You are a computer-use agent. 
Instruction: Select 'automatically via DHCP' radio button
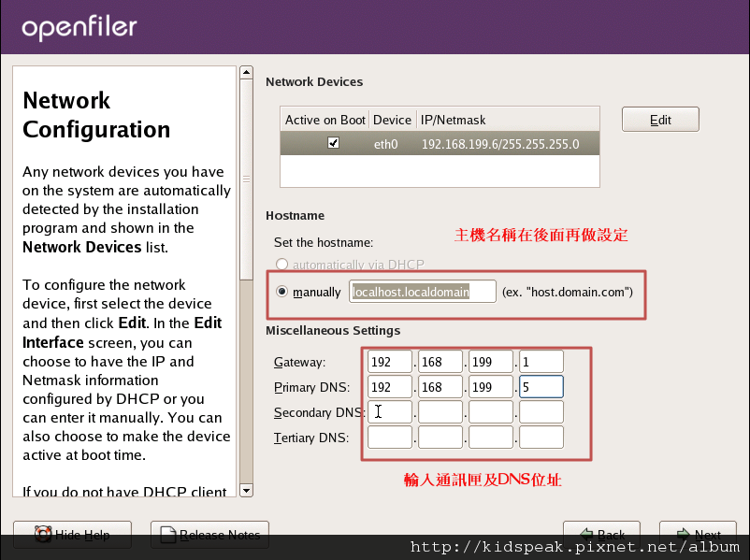pyautogui.click(x=281, y=264)
